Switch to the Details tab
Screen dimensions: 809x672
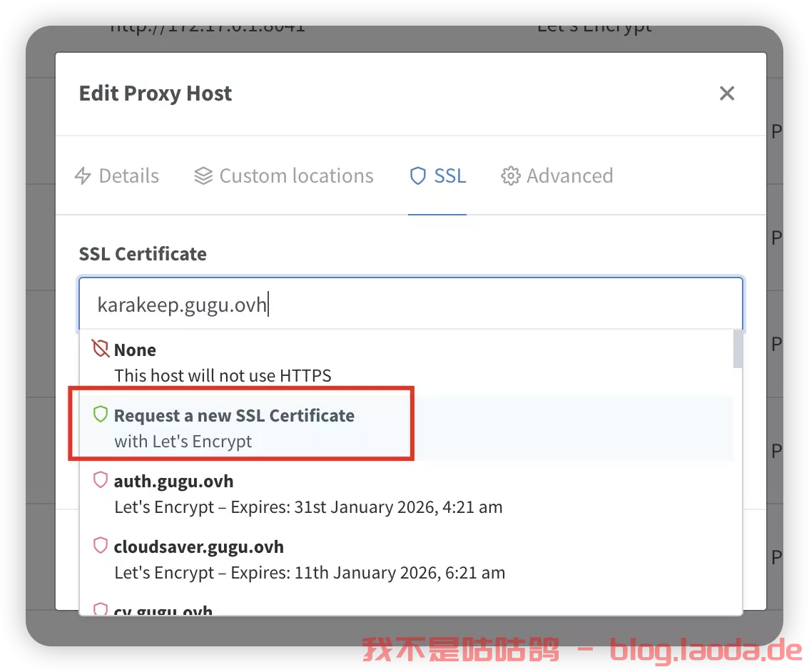coord(128,176)
